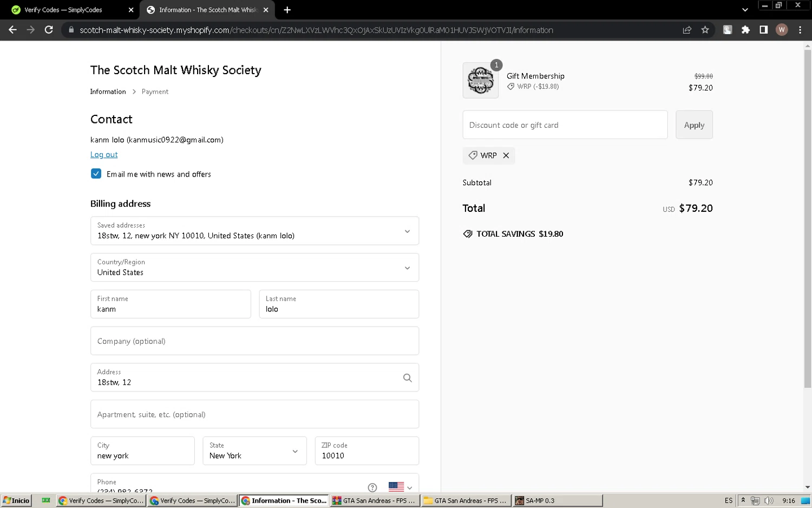Image resolution: width=812 pixels, height=508 pixels.
Task: Open a new browser tab
Action: click(x=287, y=10)
